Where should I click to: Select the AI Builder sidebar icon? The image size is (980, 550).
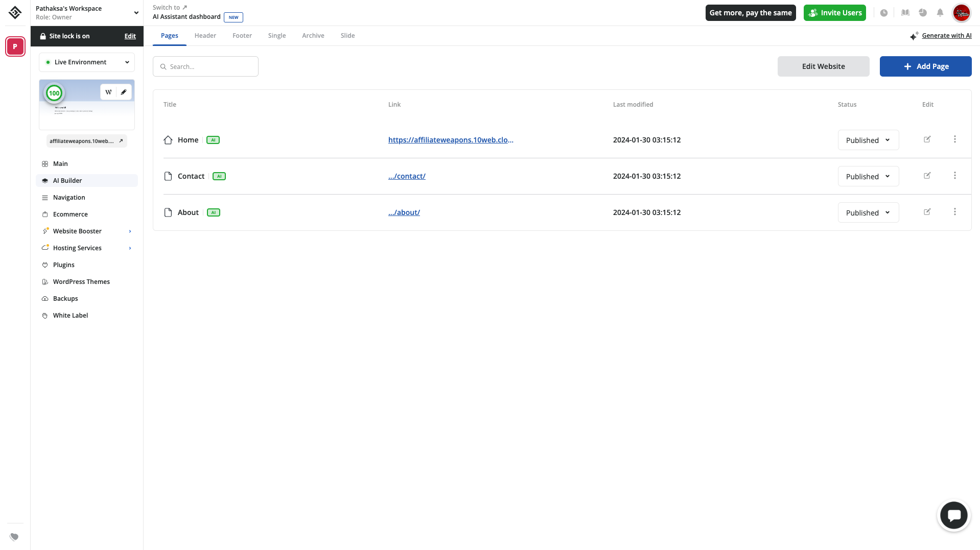coord(45,180)
